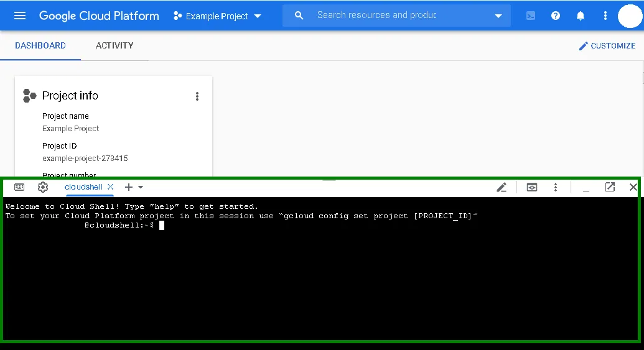This screenshot has height=350, width=644.
Task: Click the Project info hexagon icon
Action: 30,96
